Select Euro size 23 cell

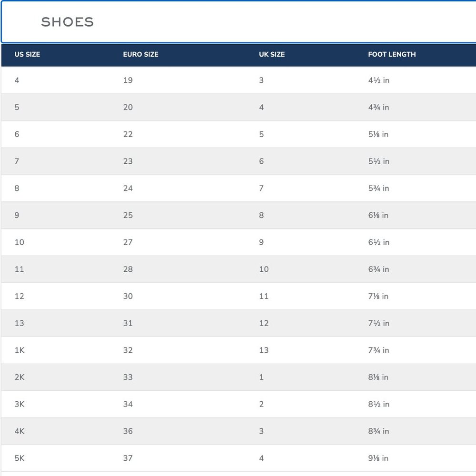click(128, 161)
